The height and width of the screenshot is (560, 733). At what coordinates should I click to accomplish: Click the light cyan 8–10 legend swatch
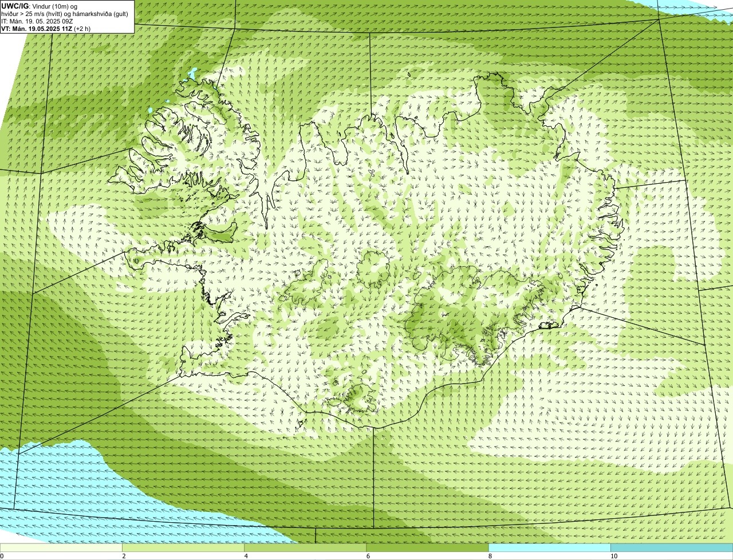pyautogui.click(x=550, y=548)
